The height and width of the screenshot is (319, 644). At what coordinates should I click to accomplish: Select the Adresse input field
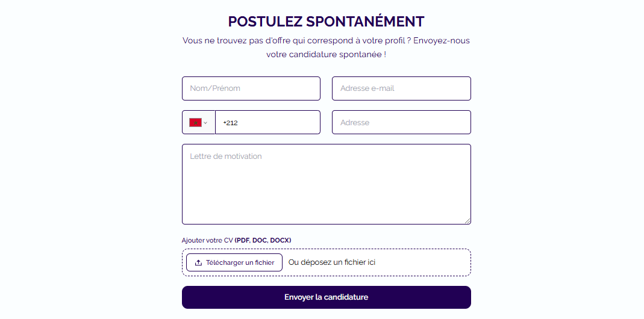click(401, 122)
